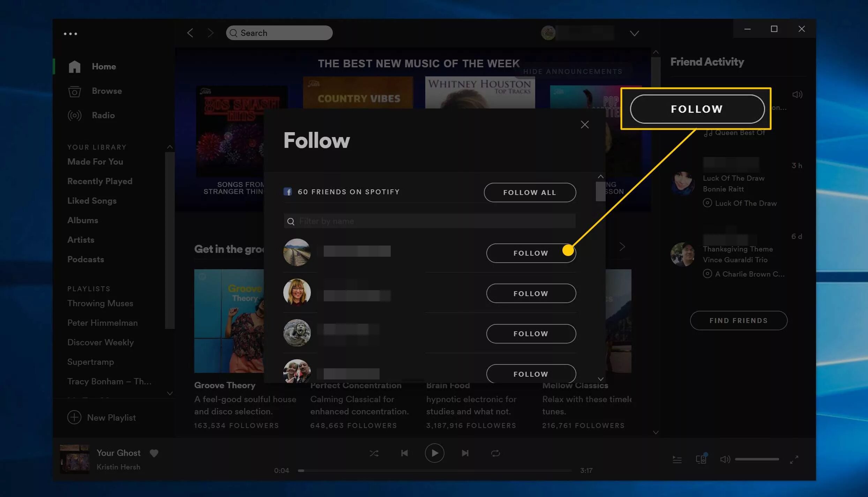Unlike Your Ghost with heart icon
The image size is (868, 497).
[x=154, y=453]
